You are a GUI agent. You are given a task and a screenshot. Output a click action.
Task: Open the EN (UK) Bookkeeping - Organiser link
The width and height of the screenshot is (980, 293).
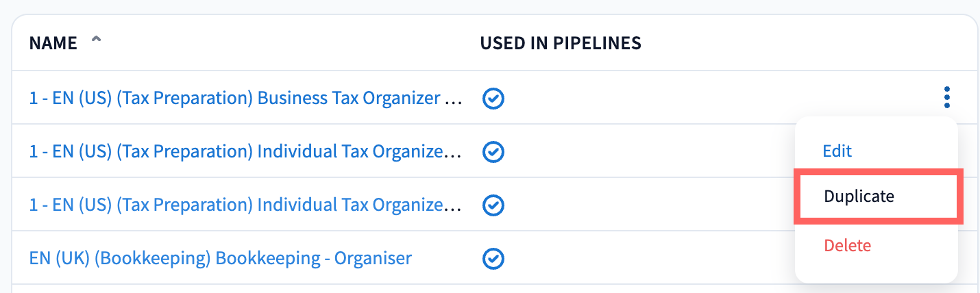tap(220, 259)
